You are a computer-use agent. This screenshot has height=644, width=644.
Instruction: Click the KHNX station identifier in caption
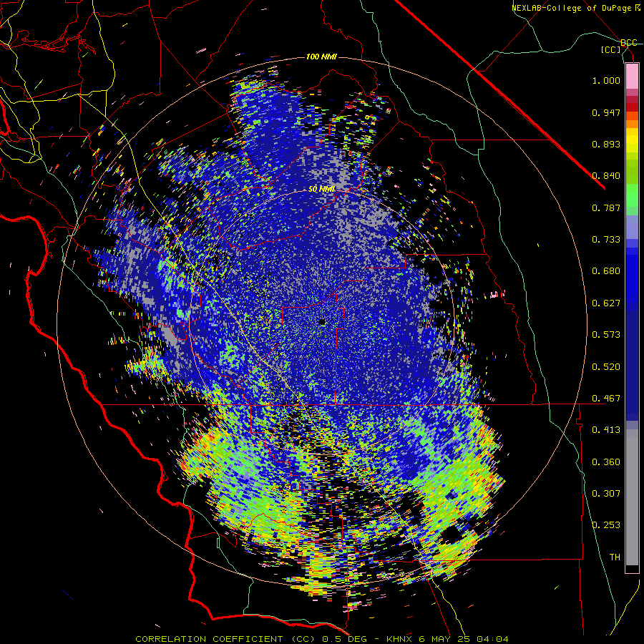tap(401, 639)
